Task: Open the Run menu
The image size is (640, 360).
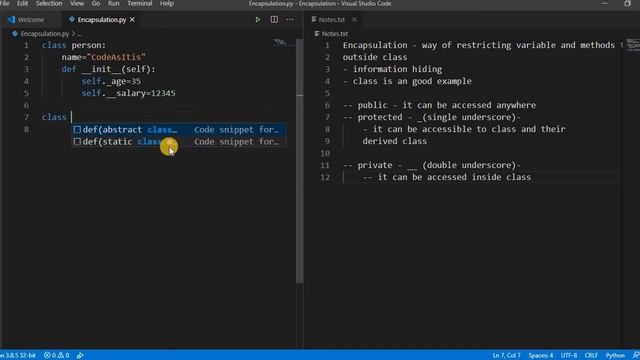Action: click(113, 4)
